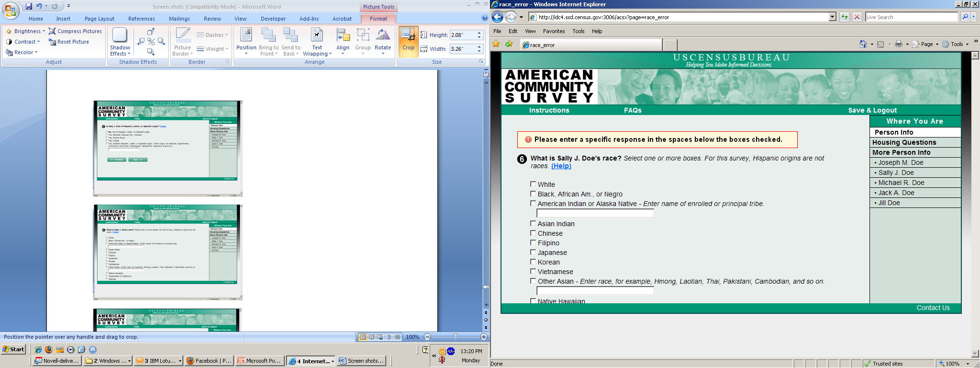Open FAQs in the survey navigation

tap(633, 110)
